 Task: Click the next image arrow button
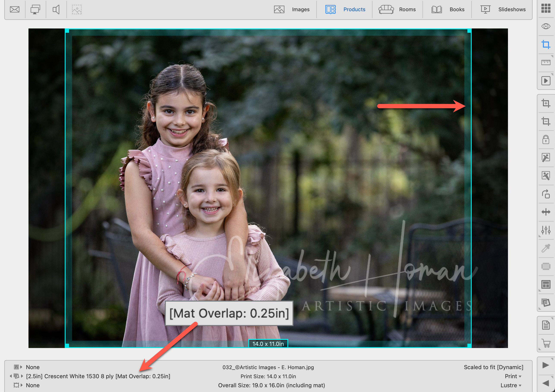(x=545, y=365)
